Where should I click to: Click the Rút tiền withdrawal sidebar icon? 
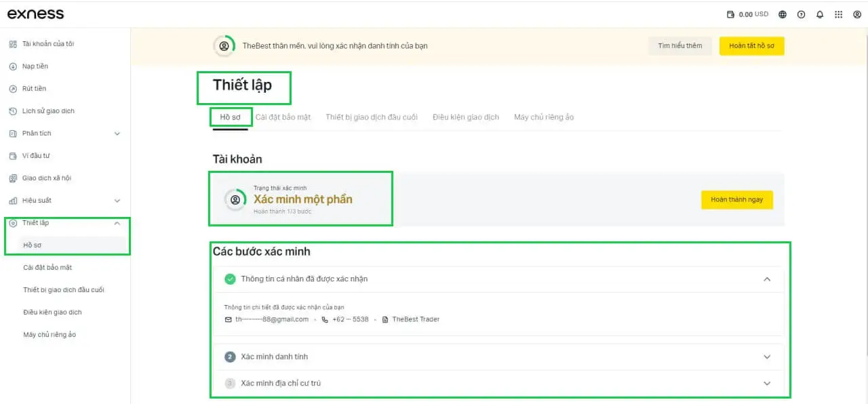[x=13, y=89]
